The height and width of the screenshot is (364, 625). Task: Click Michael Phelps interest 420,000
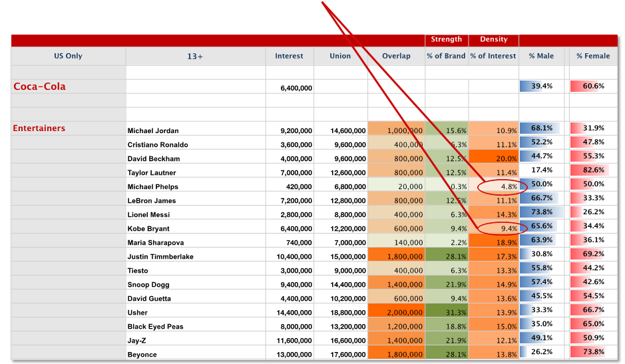(x=299, y=186)
